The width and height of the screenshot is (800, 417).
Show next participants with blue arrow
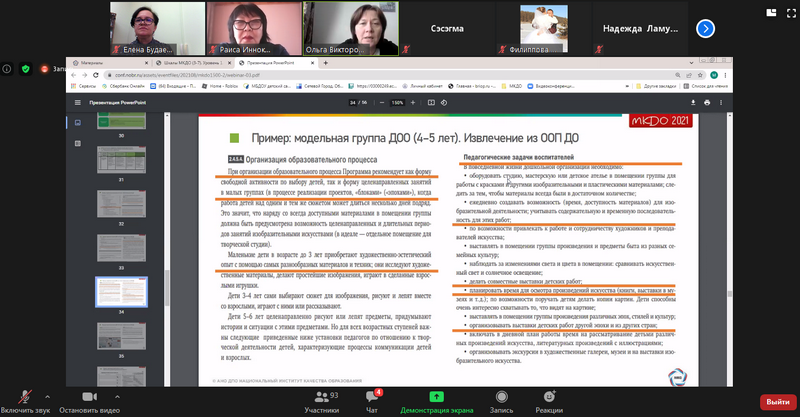pyautogui.click(x=707, y=29)
